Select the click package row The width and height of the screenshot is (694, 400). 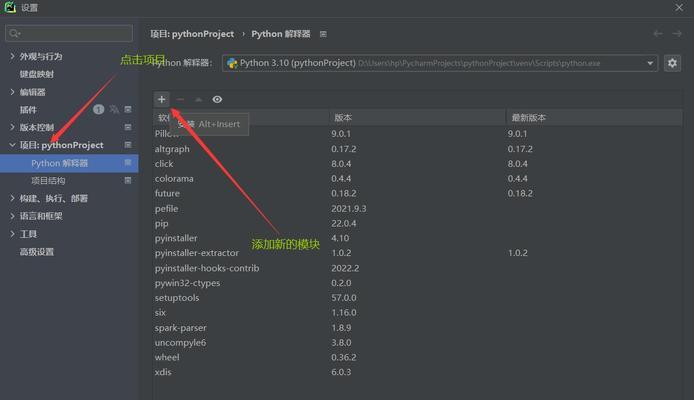coord(417,164)
